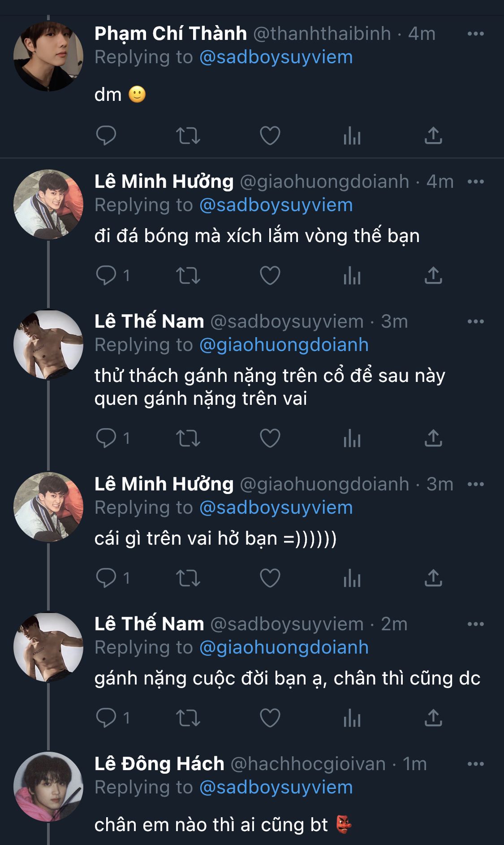504x845 pixels.
Task: Open more options on Lê Đông Hách's tweet
Action: pos(475,764)
